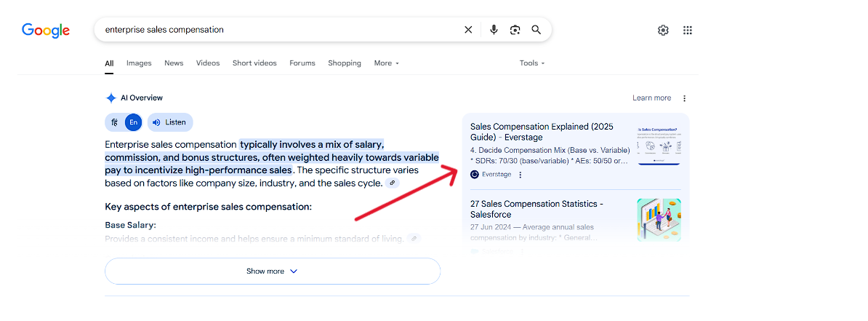The width and height of the screenshot is (868, 321).
Task: Expand AI Overview with Show more
Action: (x=273, y=271)
